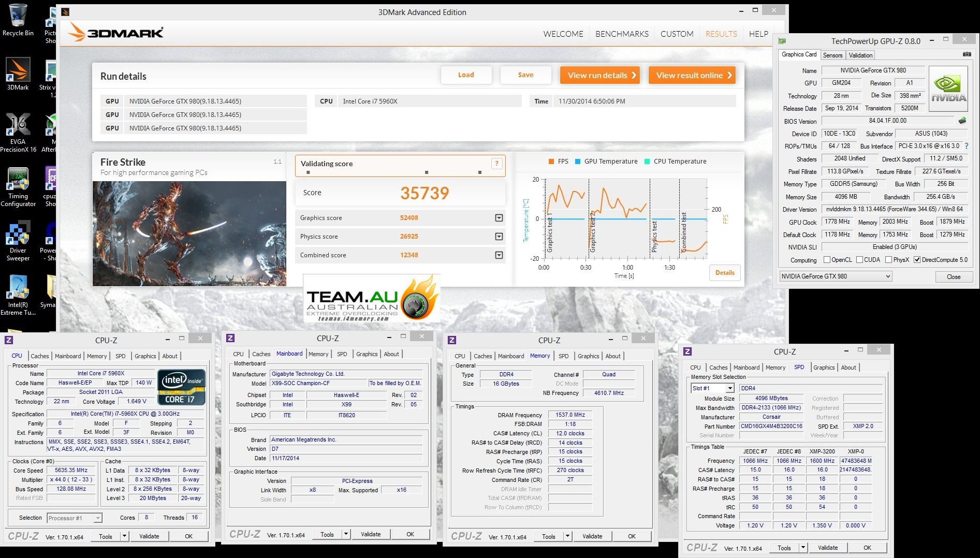This screenshot has width=980, height=558.
Task: Click the Details button under the graph
Action: point(725,273)
